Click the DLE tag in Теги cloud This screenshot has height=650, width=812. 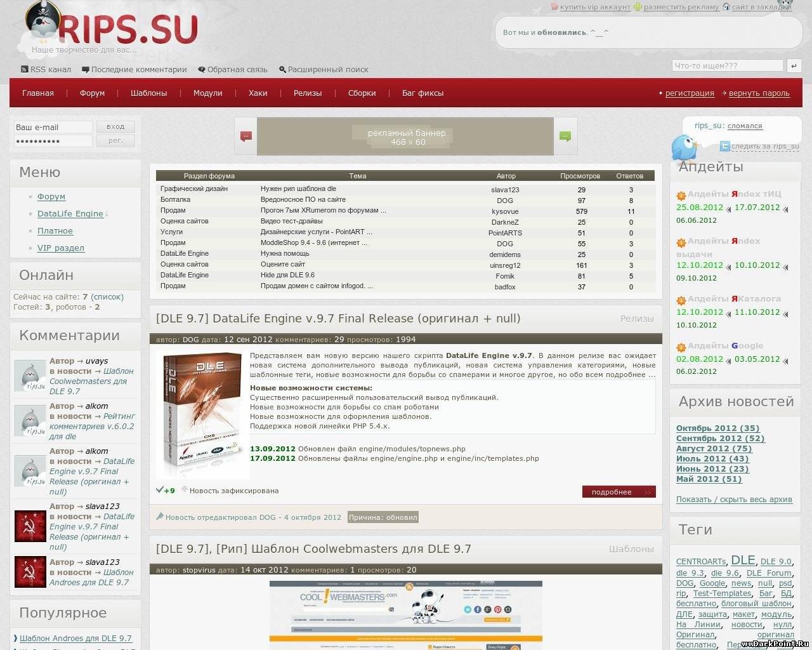point(743,560)
